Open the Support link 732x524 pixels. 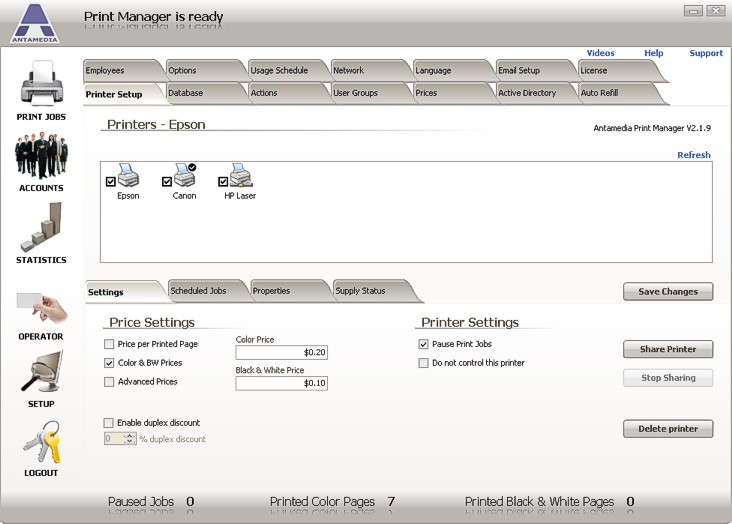[706, 53]
